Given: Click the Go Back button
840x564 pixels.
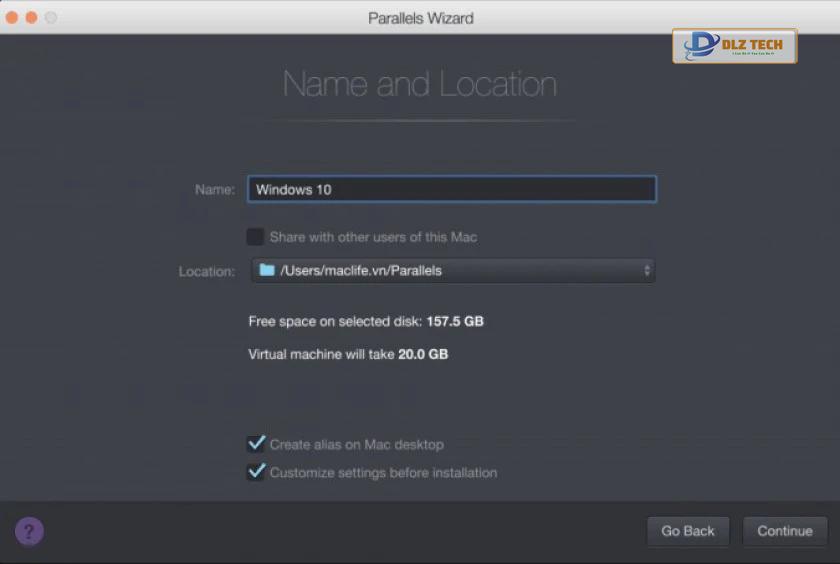Looking at the screenshot, I should tap(688, 531).
